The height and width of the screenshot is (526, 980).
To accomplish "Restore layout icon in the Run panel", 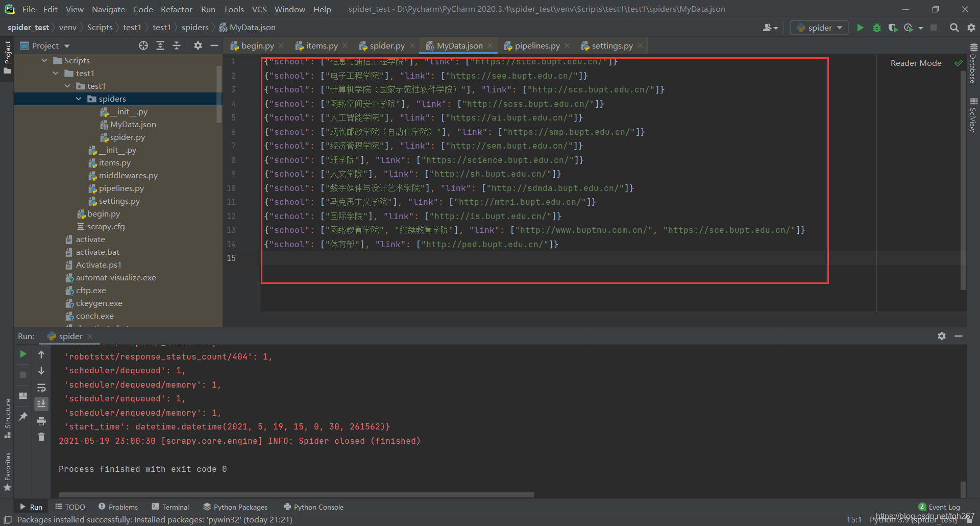I will (23, 396).
